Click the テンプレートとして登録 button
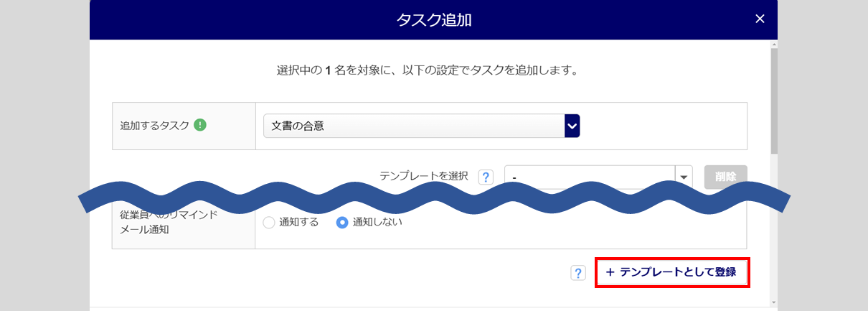 pyautogui.click(x=672, y=273)
